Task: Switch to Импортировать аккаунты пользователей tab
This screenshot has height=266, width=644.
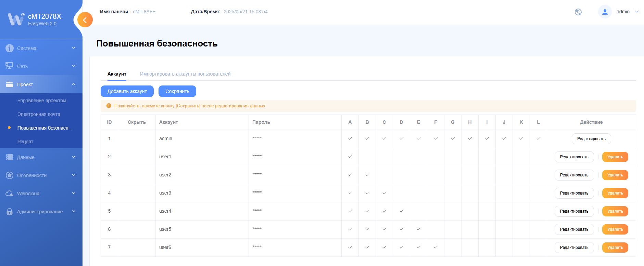Action: pyautogui.click(x=185, y=74)
